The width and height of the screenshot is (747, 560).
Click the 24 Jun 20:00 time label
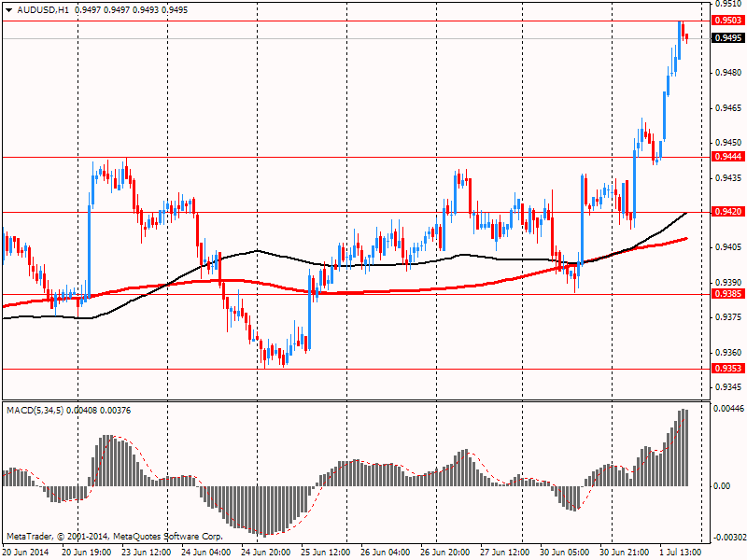pyautogui.click(x=266, y=553)
